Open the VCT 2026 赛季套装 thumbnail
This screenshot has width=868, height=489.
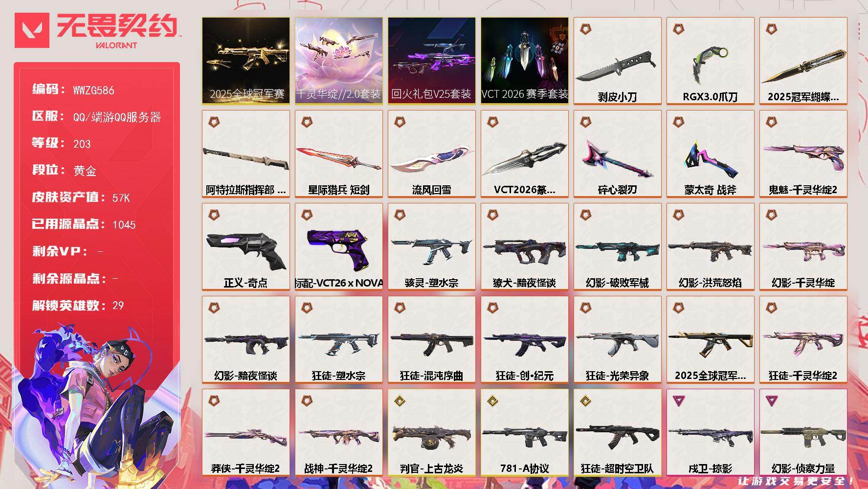(525, 61)
